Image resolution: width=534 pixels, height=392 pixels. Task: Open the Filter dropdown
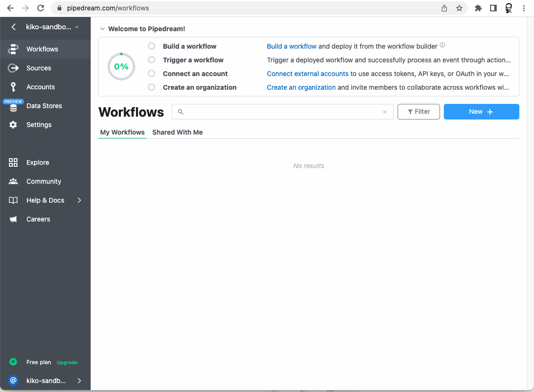click(418, 112)
